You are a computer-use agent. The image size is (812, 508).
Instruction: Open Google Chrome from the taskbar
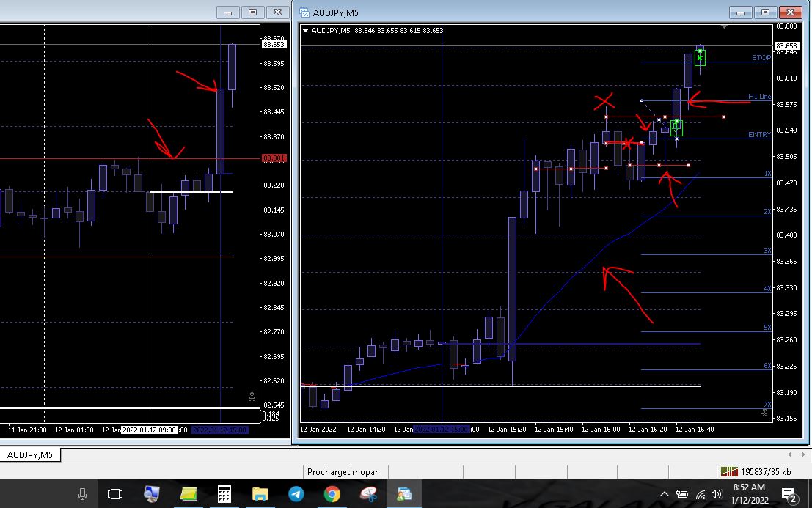332,495
